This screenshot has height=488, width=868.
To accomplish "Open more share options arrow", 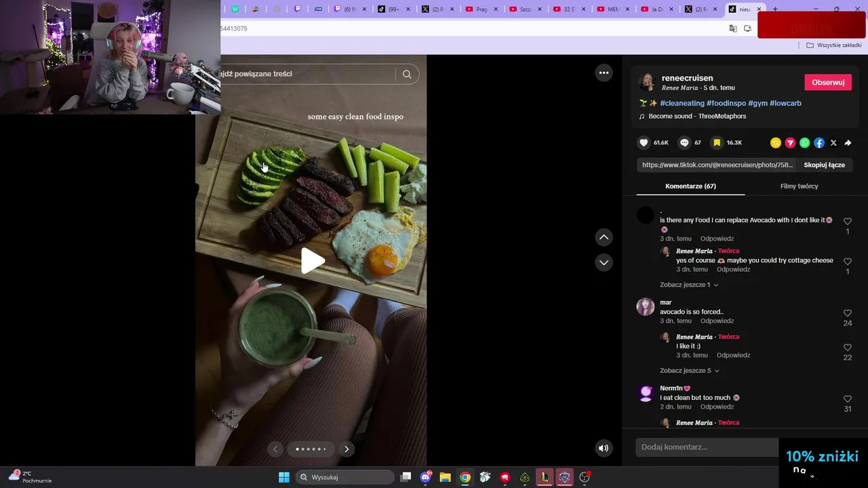I will (x=848, y=143).
